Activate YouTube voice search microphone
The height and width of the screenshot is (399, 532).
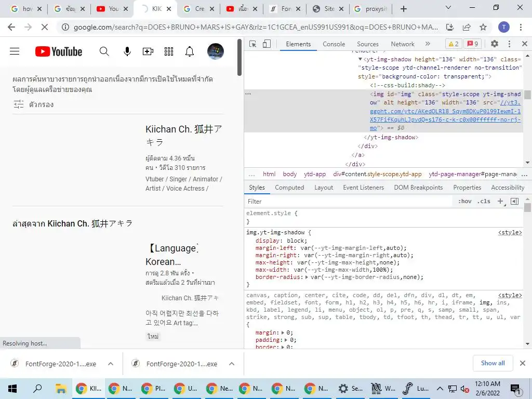point(127,51)
